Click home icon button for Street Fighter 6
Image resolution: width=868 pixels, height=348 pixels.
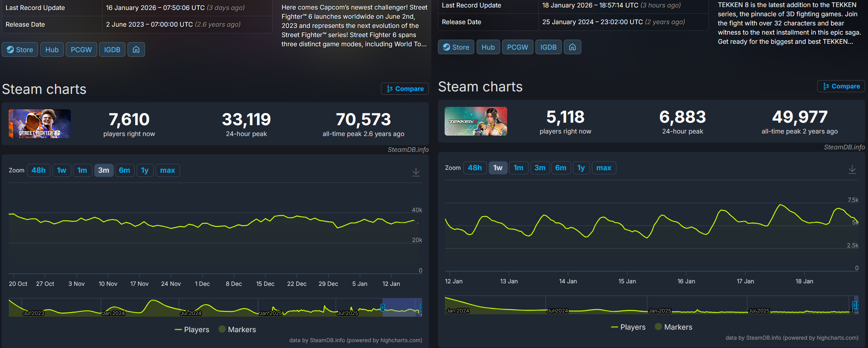tap(136, 50)
